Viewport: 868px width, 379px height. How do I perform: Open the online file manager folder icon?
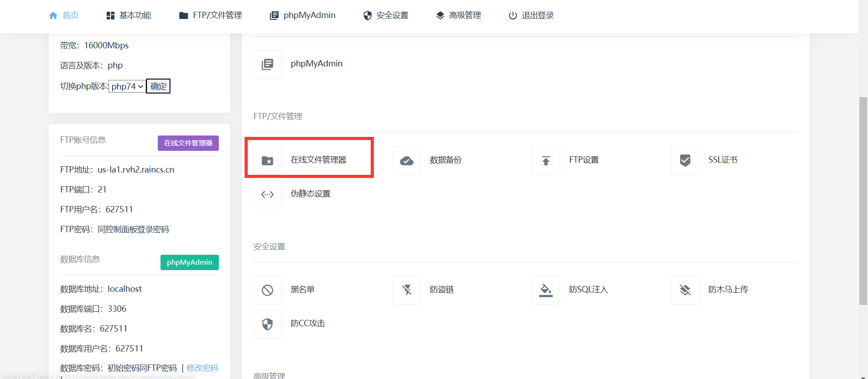tap(267, 160)
